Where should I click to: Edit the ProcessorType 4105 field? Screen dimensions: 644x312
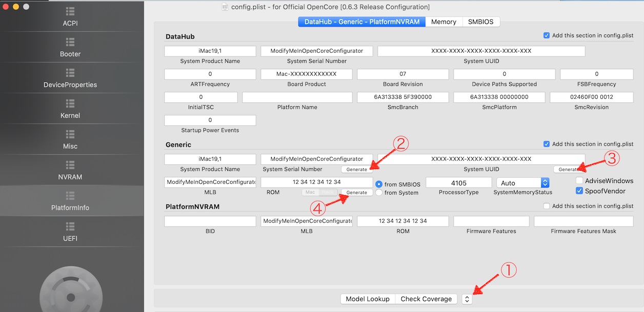(x=459, y=182)
